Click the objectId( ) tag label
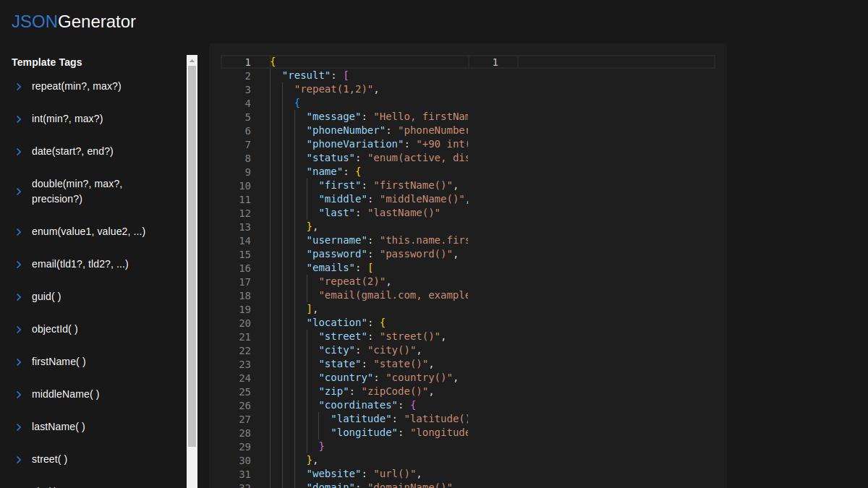The height and width of the screenshot is (488, 868). (55, 329)
